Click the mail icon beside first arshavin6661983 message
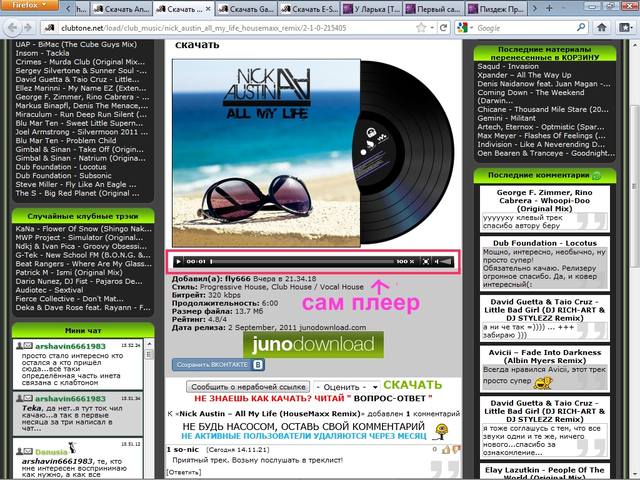The image size is (640, 480). (x=28, y=346)
